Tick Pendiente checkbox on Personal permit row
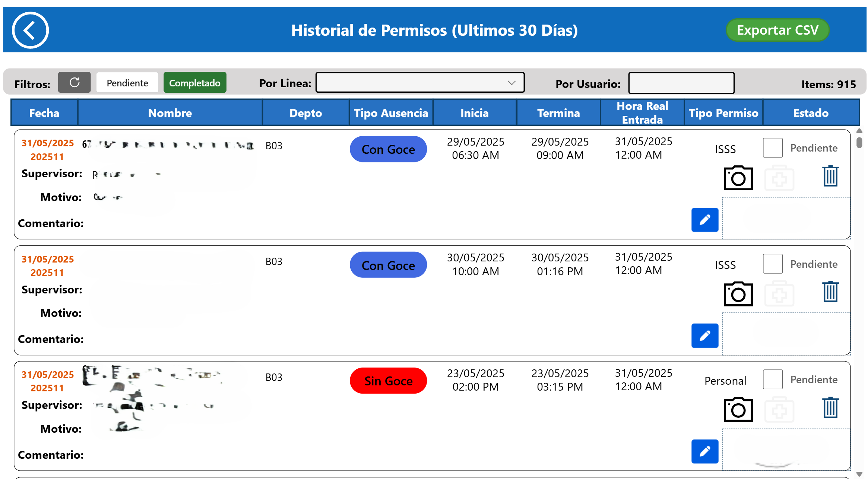This screenshot has height=493, width=868. tap(772, 379)
